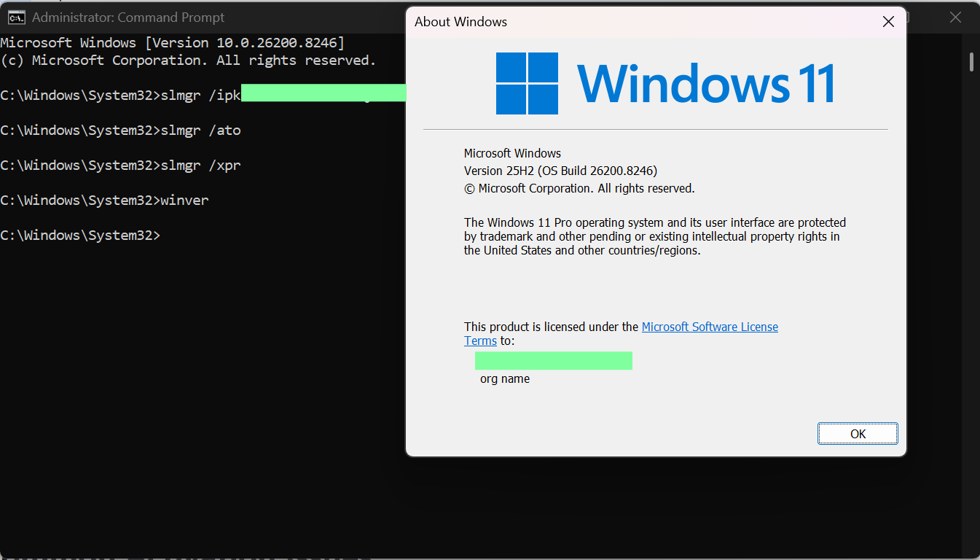Click the Command Prompt title bar icon
Viewport: 980px width, 560px height.
point(16,17)
